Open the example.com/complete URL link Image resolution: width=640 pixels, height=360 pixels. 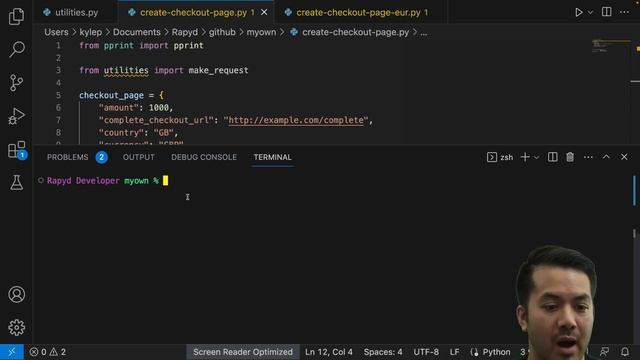(296, 120)
